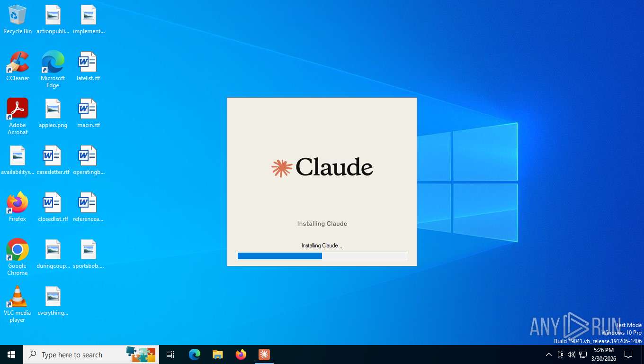Click the Installing Claude progress bar
Screen dimensions: 644x364
tap(322, 256)
